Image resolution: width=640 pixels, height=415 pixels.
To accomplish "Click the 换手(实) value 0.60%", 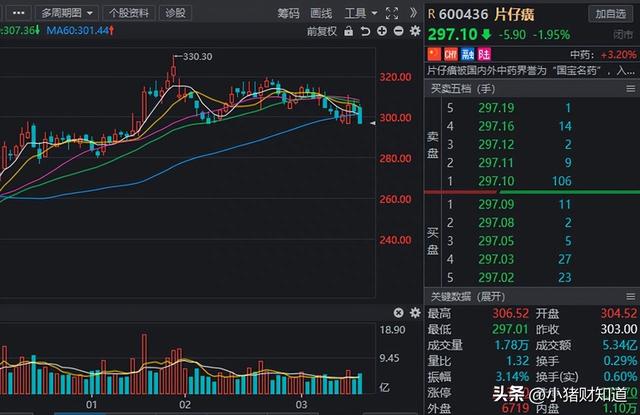I will (x=620, y=376).
